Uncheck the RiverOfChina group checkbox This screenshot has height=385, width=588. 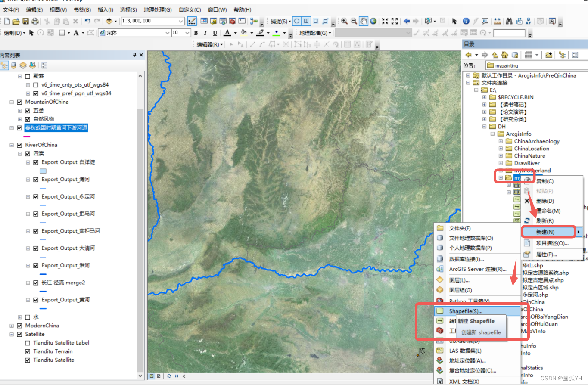(x=19, y=145)
